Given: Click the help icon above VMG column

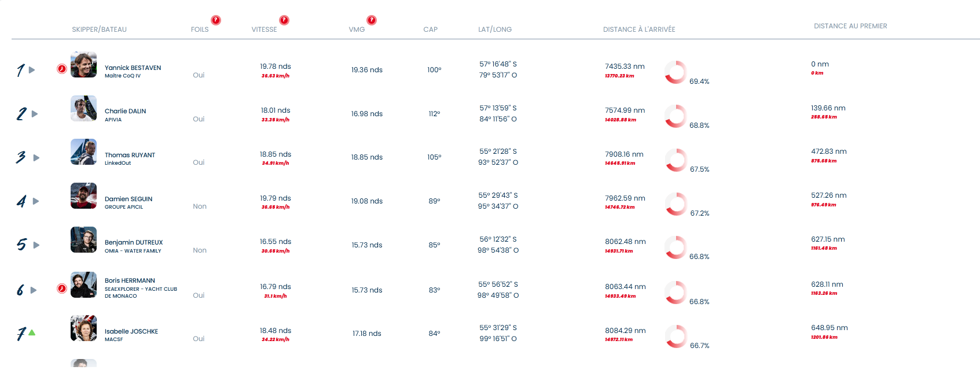Looking at the screenshot, I should tap(372, 20).
